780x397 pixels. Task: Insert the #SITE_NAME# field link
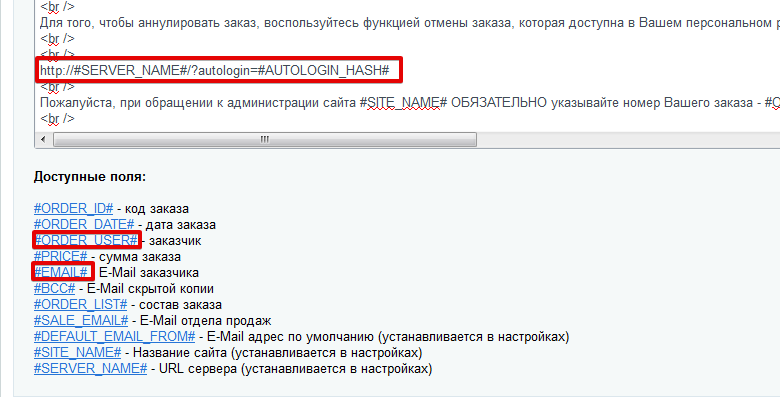tap(78, 353)
